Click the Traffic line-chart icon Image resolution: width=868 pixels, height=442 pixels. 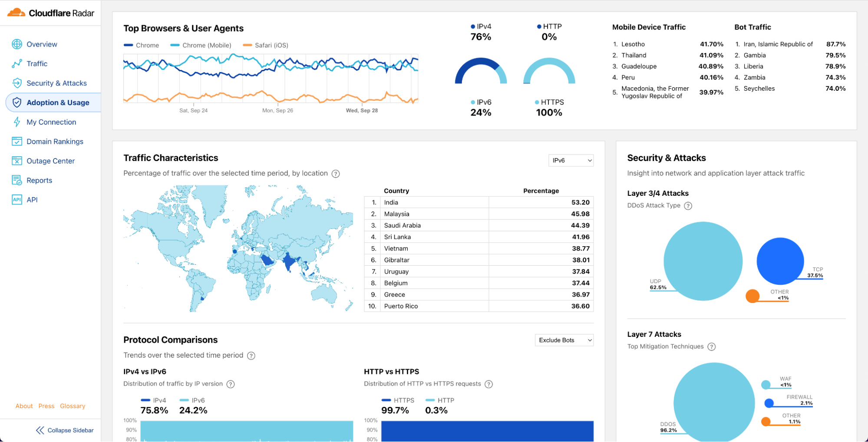click(17, 64)
